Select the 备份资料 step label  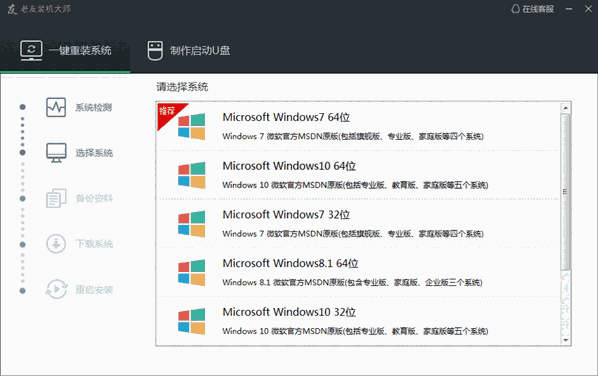click(94, 198)
